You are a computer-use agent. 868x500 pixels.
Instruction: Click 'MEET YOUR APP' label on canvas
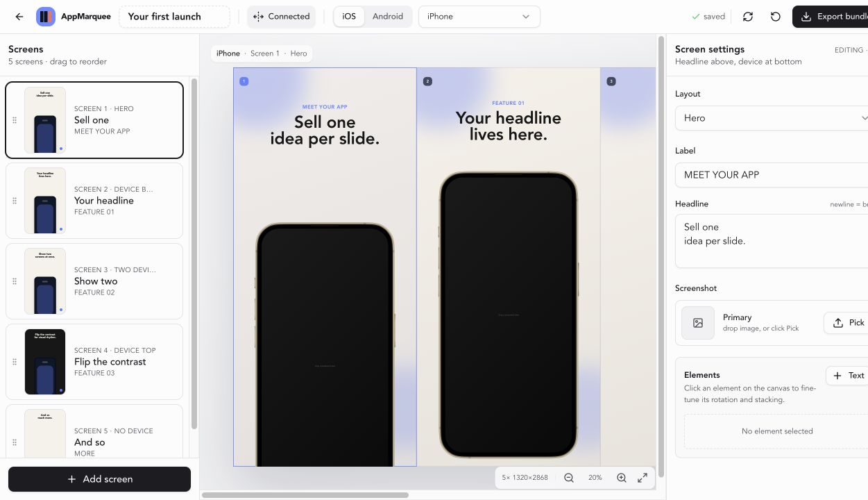pos(325,107)
